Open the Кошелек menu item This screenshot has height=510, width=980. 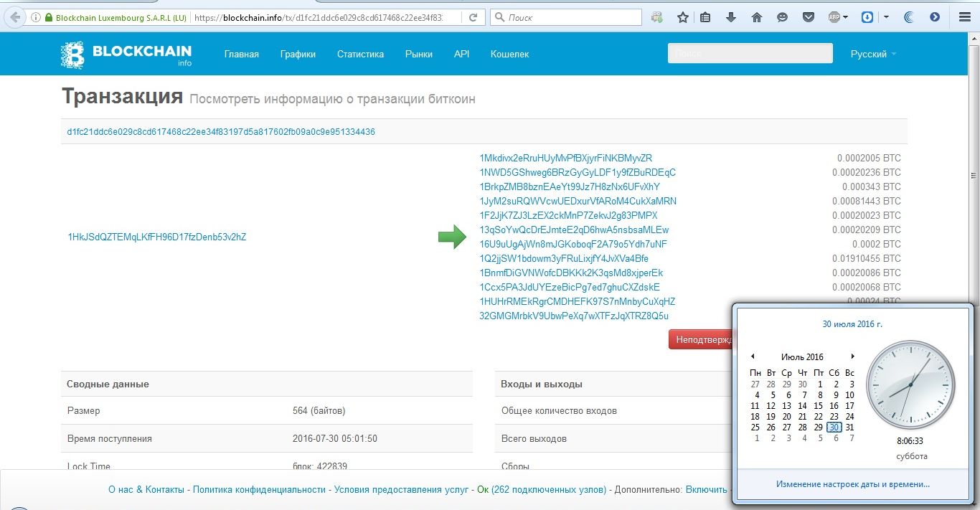click(509, 54)
